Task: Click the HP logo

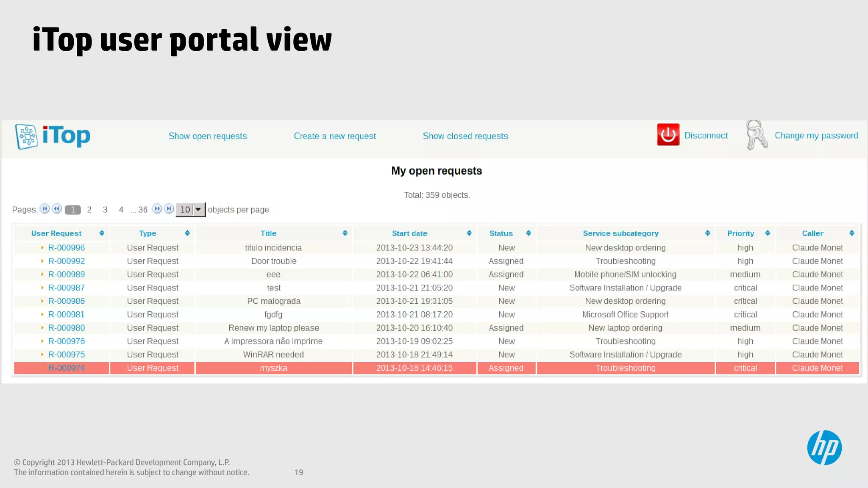Action: (824, 448)
